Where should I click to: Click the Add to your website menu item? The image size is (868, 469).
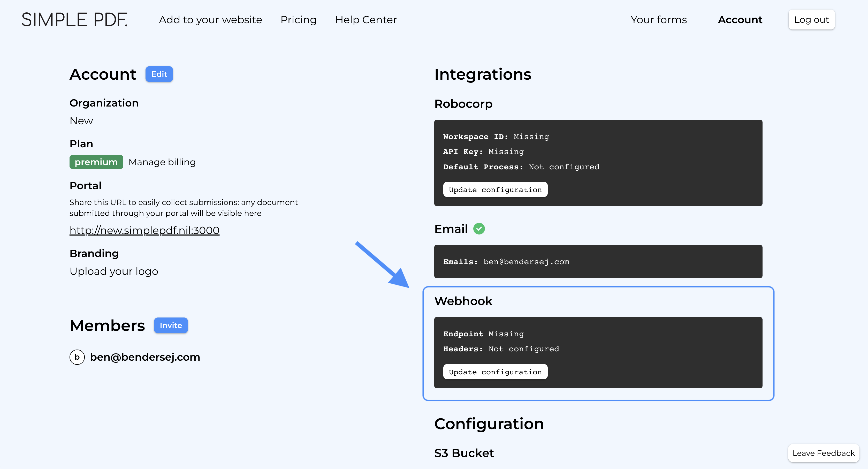coord(211,20)
